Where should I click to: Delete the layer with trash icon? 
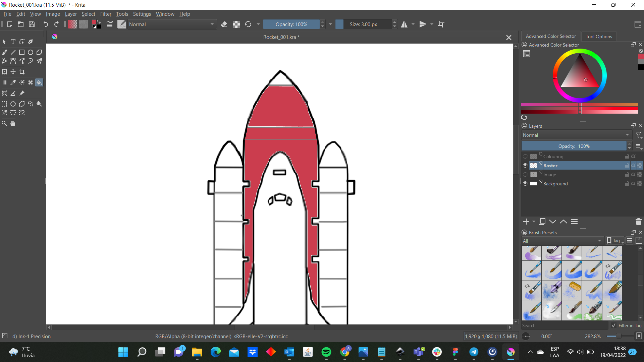coord(638,222)
